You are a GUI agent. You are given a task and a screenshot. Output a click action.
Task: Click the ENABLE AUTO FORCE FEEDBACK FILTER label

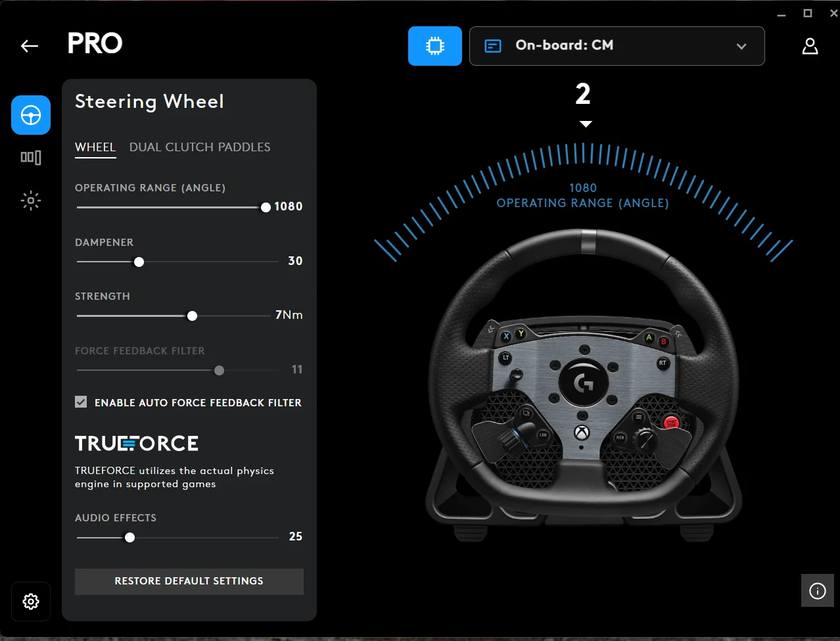(x=198, y=402)
